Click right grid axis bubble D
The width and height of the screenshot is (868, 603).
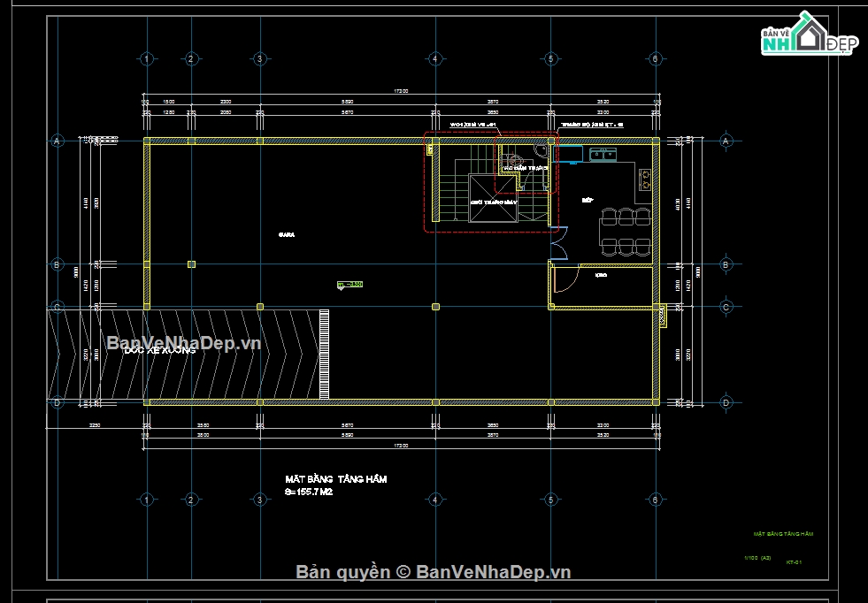tap(726, 402)
